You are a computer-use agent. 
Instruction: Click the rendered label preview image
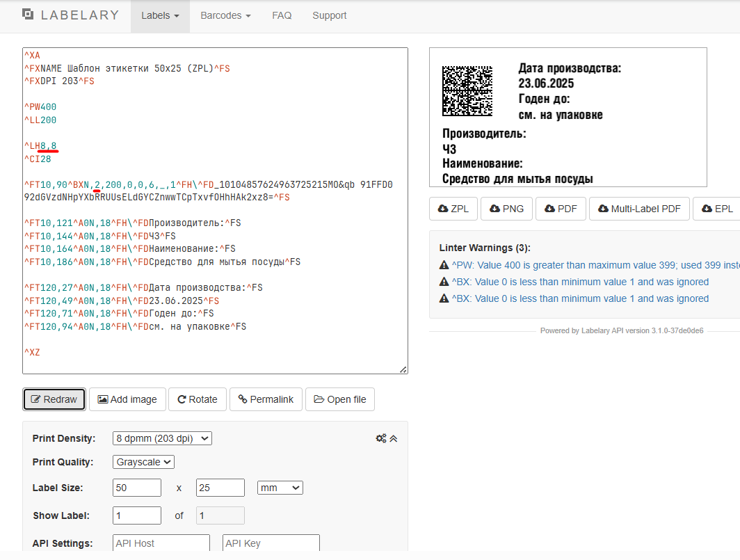(568, 117)
